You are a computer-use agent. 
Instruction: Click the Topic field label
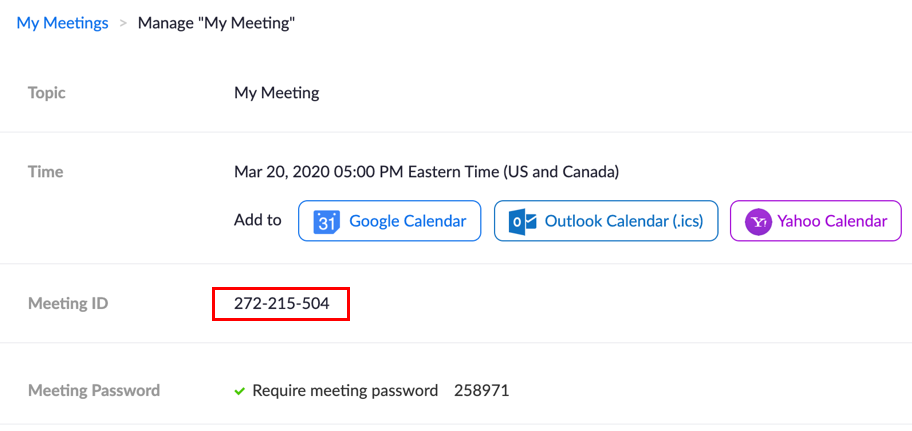click(x=47, y=93)
